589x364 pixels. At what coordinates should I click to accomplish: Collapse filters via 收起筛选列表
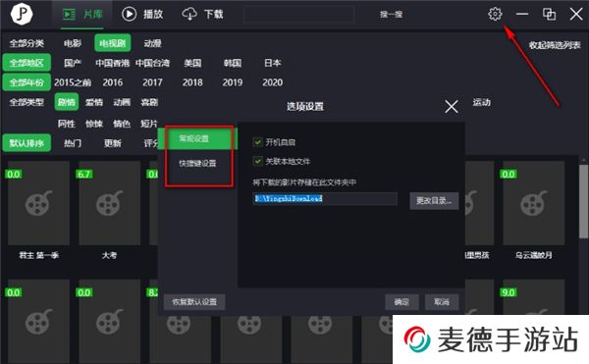click(555, 45)
